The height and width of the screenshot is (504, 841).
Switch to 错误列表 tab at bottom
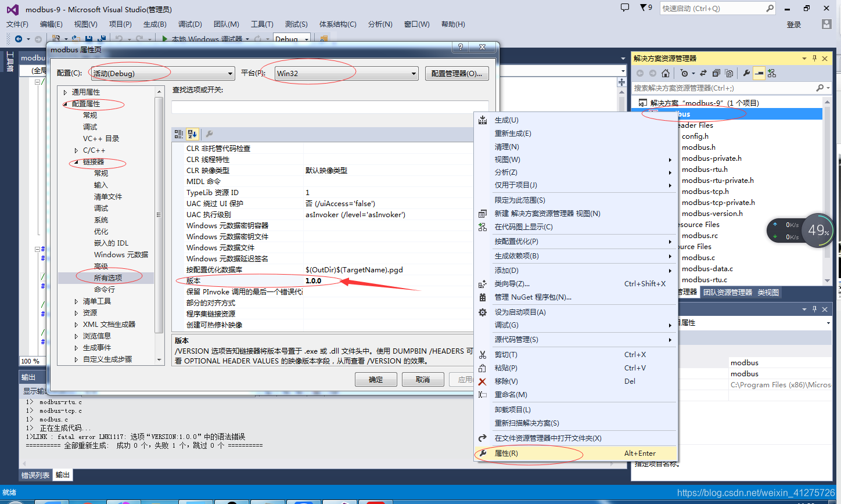pos(35,475)
